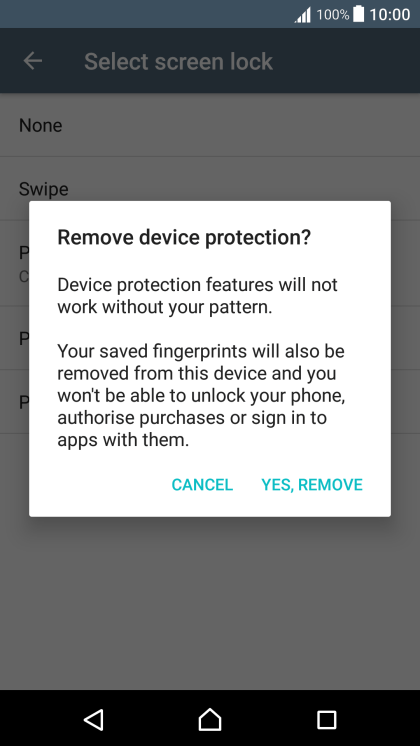Tap the back arrow beside Select screen lock

pyautogui.click(x=33, y=61)
